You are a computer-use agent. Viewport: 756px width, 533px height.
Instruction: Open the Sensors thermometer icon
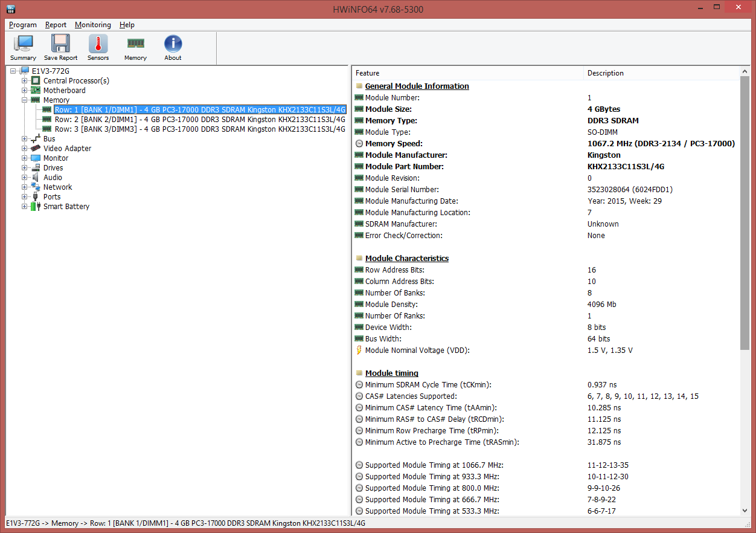(98, 44)
